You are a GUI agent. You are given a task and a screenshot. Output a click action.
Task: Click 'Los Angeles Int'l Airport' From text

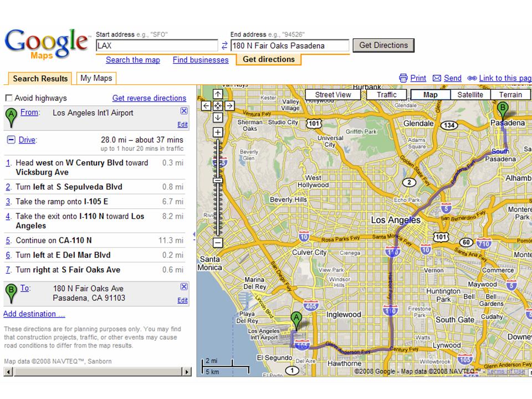click(93, 112)
